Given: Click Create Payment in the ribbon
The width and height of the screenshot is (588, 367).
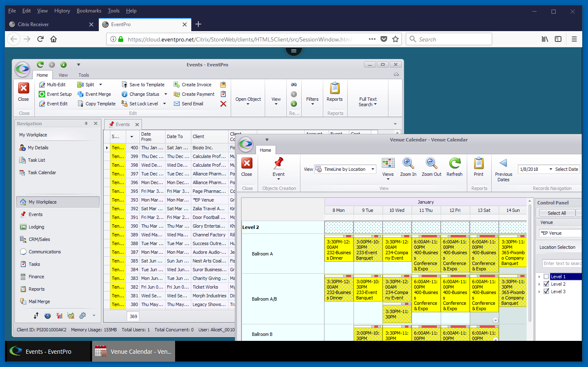Looking at the screenshot, I should point(194,94).
